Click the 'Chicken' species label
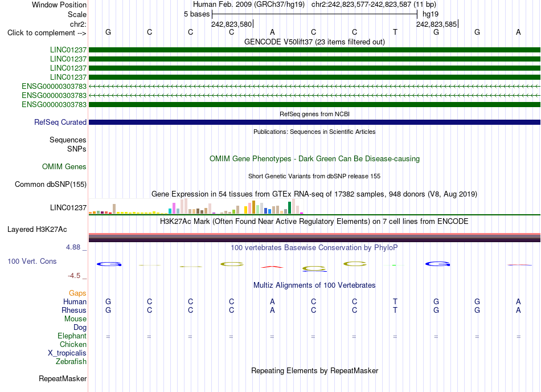The width and height of the screenshot is (541, 392). tap(73, 344)
